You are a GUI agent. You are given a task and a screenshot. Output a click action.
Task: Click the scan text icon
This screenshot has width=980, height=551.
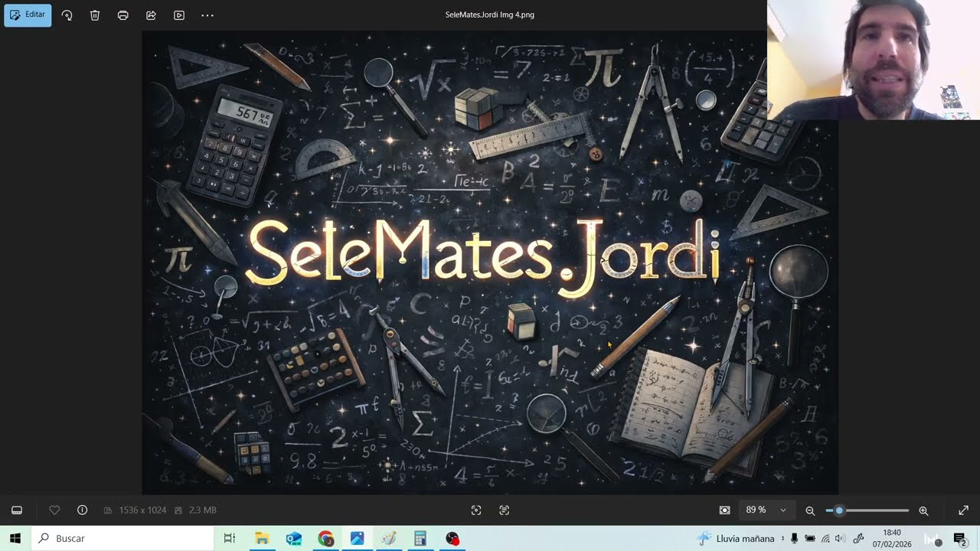pyautogui.click(x=504, y=510)
